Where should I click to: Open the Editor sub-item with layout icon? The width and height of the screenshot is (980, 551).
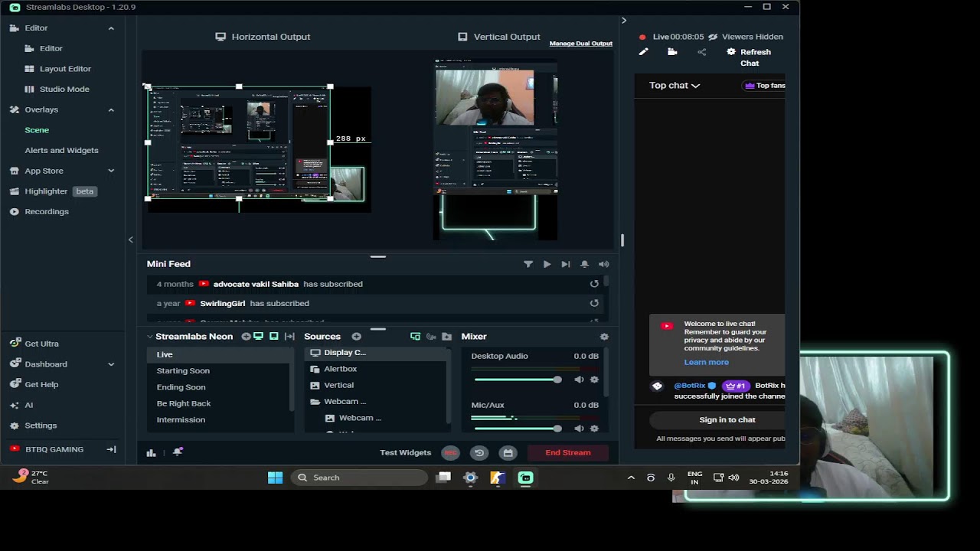click(x=51, y=48)
